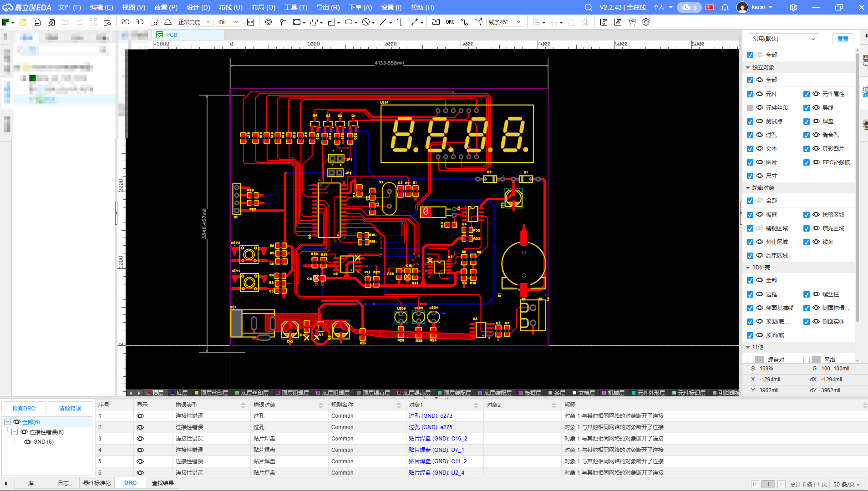This screenshot has width=868, height=491.
Task: Select the Text tool
Action: pos(401,22)
